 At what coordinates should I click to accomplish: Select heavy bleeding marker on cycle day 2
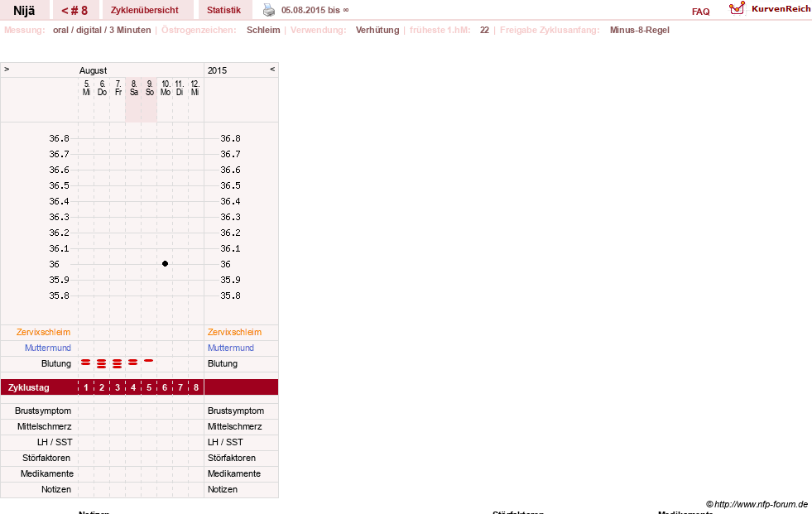pos(102,363)
